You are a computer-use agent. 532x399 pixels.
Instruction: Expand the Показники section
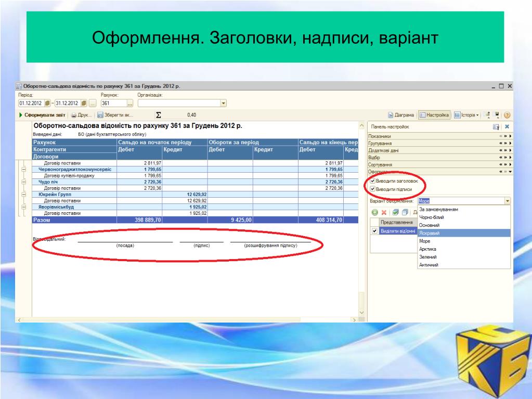(x=510, y=136)
